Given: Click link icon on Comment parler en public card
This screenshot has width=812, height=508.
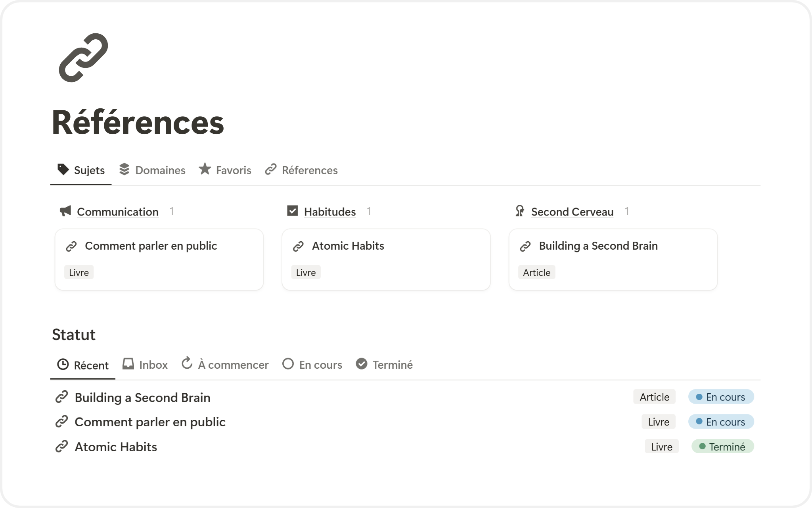Looking at the screenshot, I should [71, 246].
